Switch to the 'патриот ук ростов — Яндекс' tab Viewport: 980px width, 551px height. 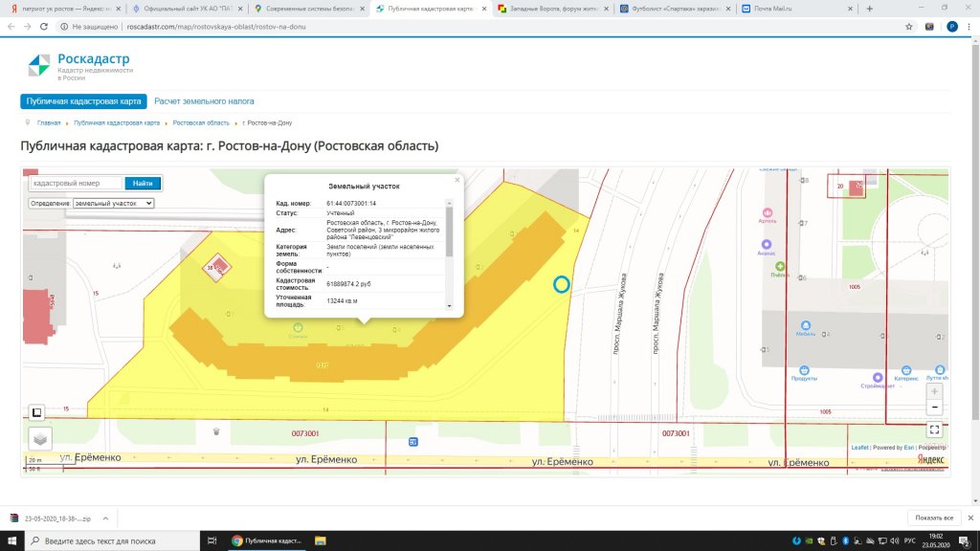coord(64,9)
